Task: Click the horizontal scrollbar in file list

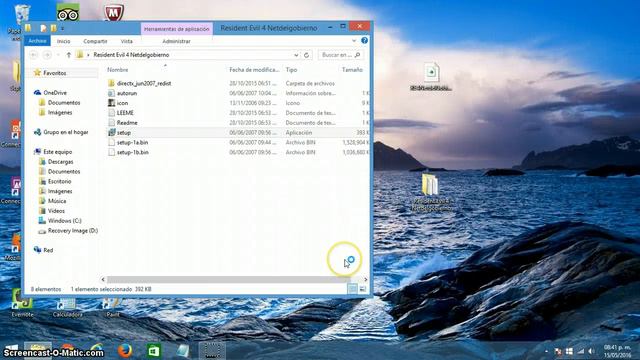Action: click(x=229, y=280)
